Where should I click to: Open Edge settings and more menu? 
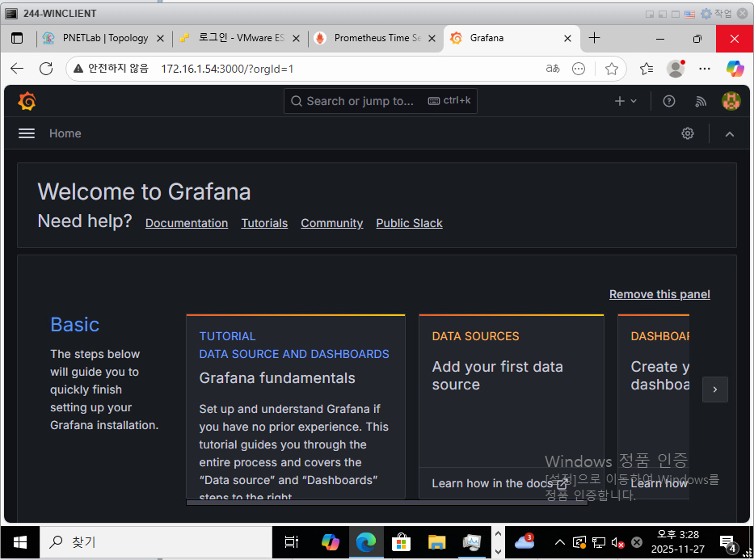tap(705, 69)
